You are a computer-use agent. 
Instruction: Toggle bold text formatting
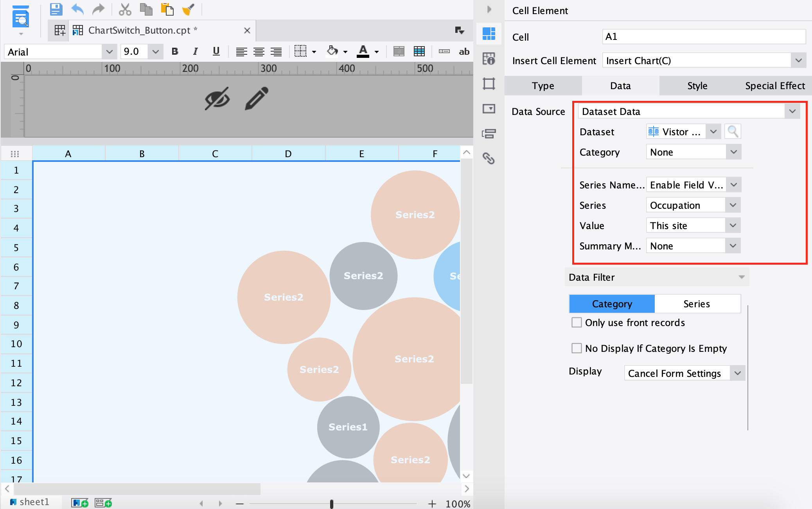175,51
